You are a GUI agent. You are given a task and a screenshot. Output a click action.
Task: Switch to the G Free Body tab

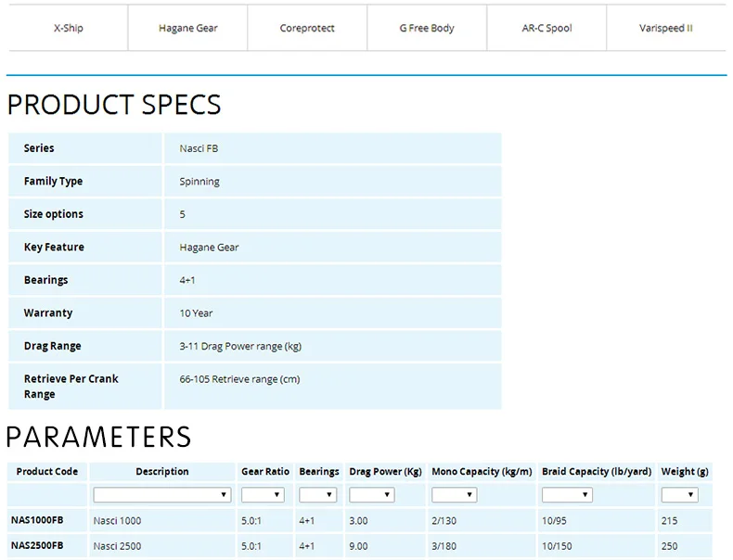pyautogui.click(x=427, y=28)
